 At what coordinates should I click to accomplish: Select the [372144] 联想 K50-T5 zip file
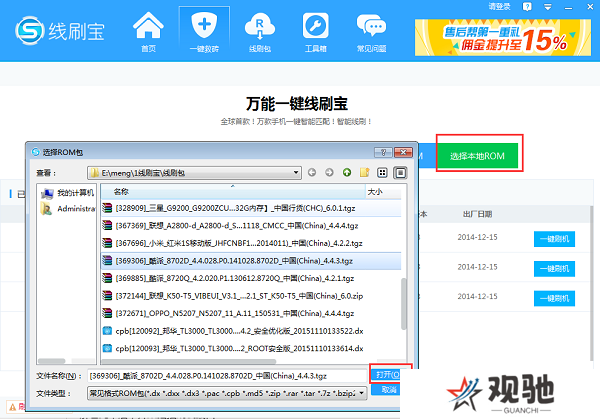pos(251,296)
